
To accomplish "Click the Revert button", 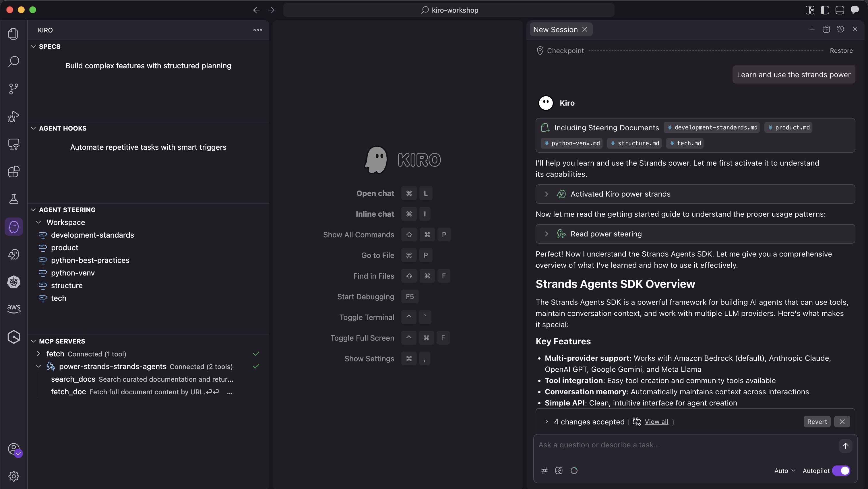I will pyautogui.click(x=817, y=422).
